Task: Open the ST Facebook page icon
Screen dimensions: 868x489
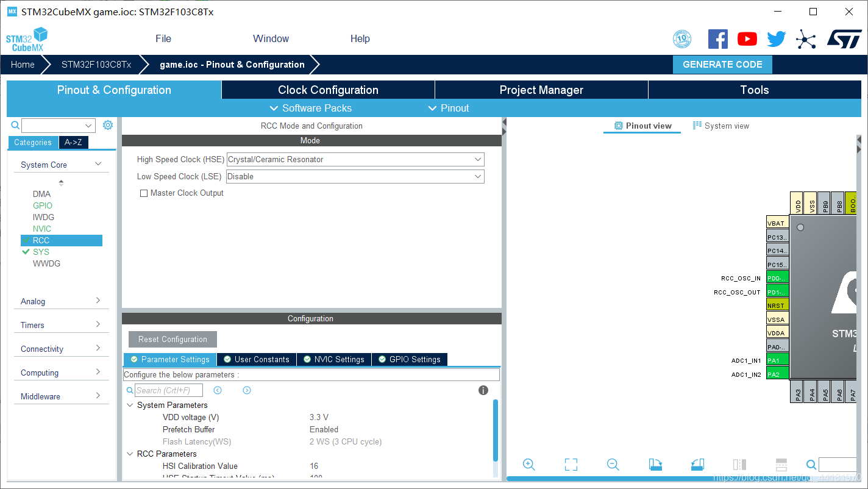Action: click(718, 39)
